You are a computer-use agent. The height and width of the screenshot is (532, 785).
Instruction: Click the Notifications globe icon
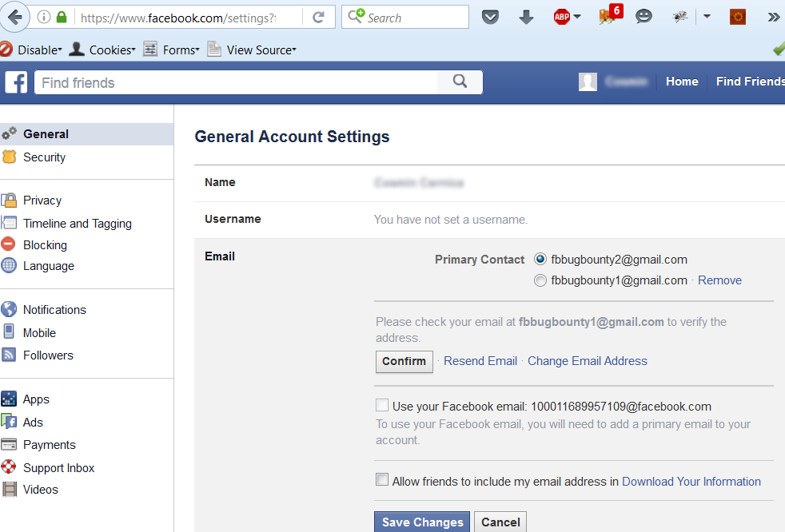9,309
